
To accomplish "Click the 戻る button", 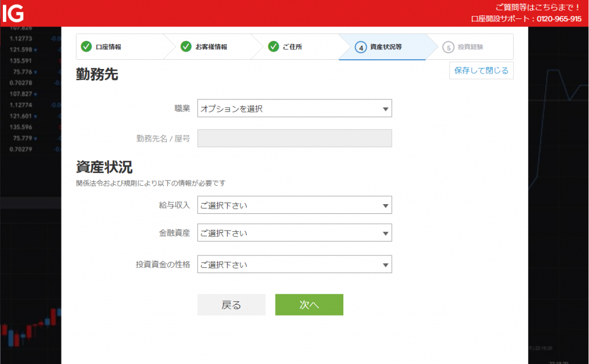I will (x=231, y=305).
